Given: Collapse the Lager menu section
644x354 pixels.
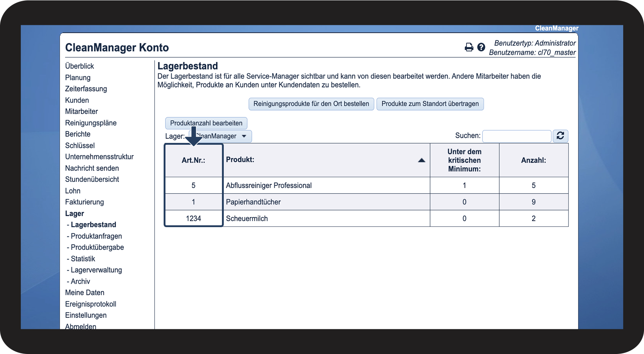Looking at the screenshot, I should (x=74, y=214).
